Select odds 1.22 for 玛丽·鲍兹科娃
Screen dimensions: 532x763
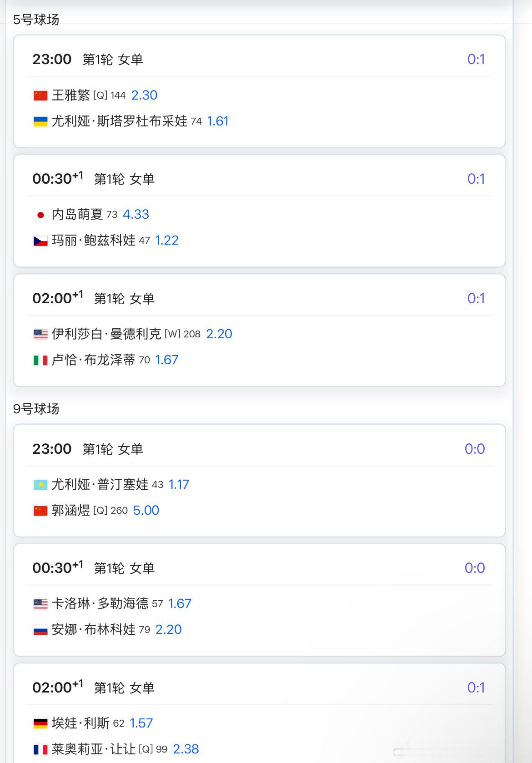[167, 240]
